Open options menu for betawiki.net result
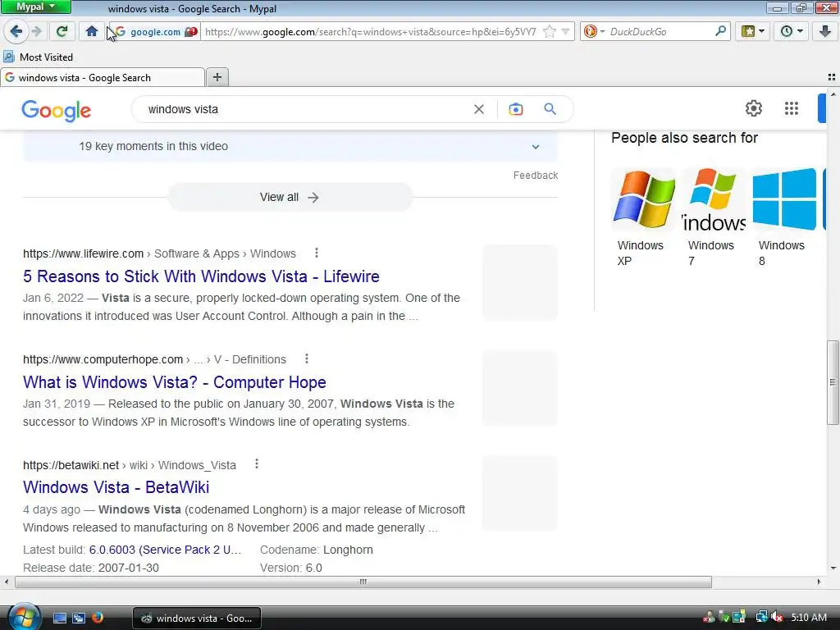Screen dimensions: 840x630 point(257,464)
